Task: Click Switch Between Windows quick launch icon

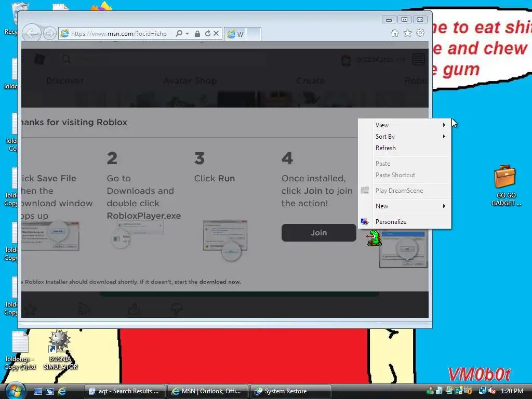Action: coord(50,391)
